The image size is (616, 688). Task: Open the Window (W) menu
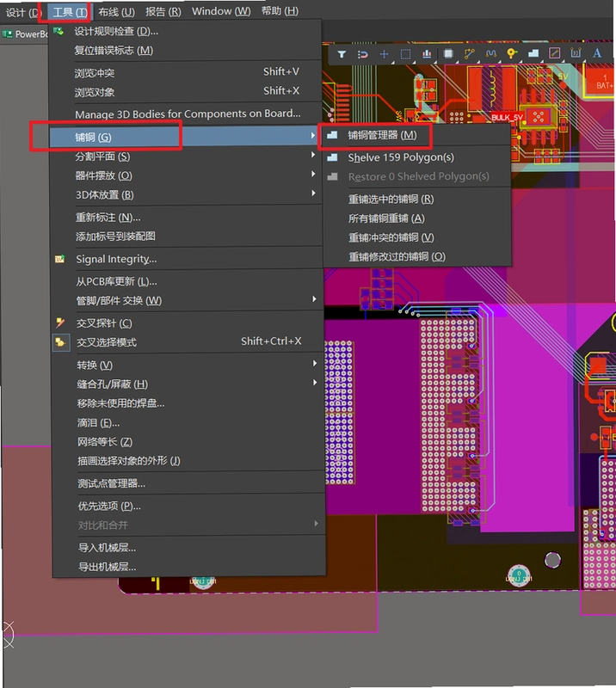(221, 11)
